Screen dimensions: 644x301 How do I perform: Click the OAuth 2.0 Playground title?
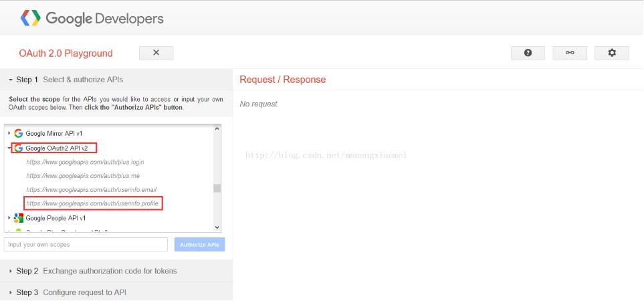point(66,54)
